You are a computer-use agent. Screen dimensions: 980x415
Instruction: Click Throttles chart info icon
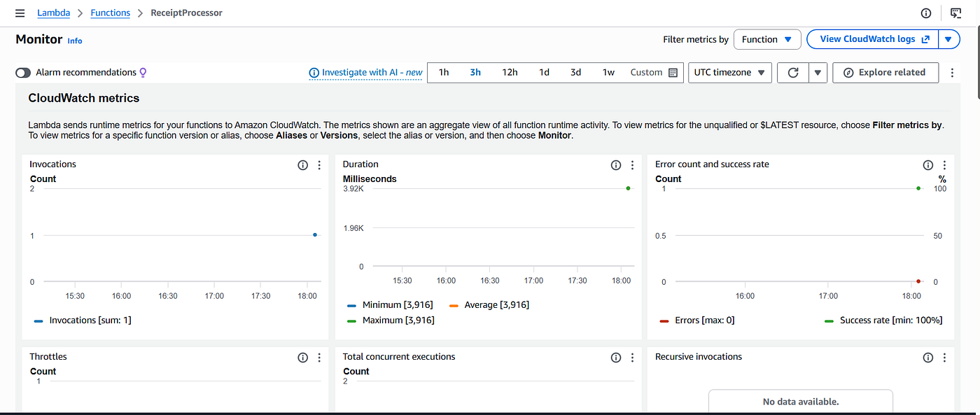pos(302,358)
